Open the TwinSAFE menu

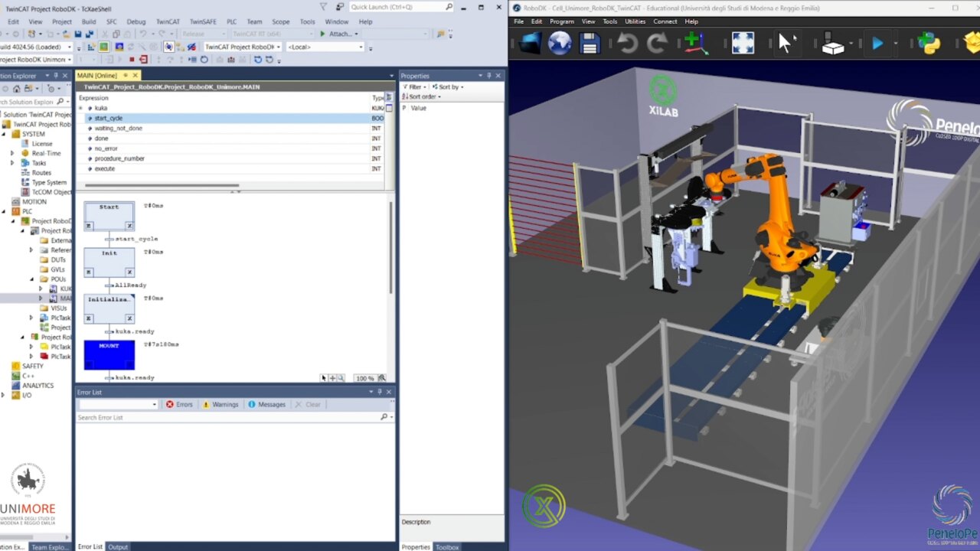tap(203, 21)
